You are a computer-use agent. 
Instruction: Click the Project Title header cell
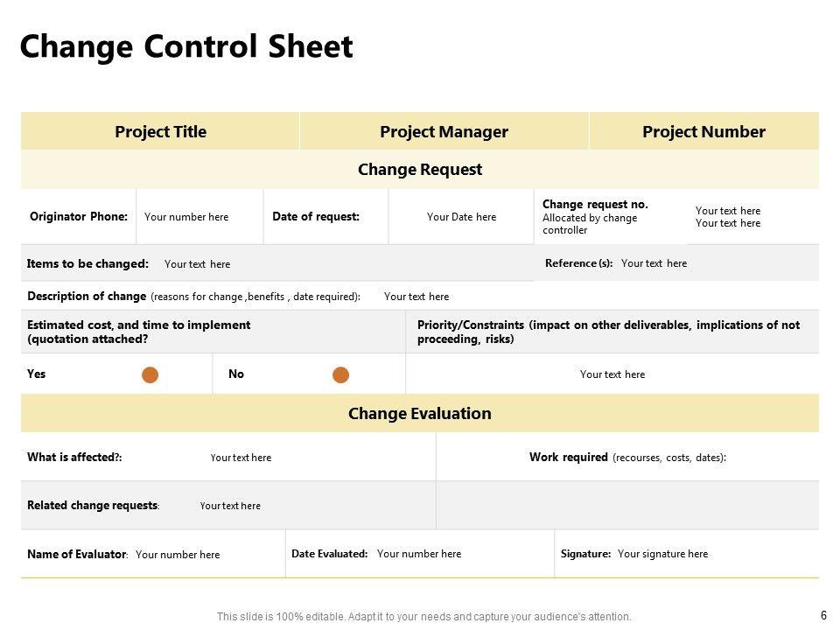[160, 132]
